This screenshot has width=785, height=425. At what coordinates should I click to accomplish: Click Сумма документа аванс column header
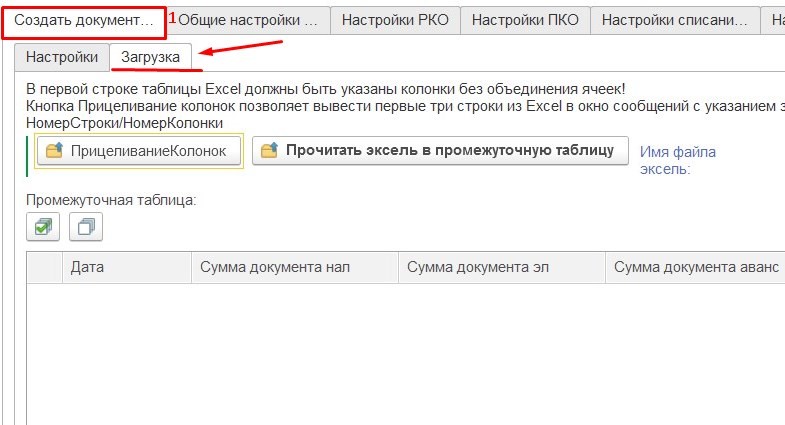pyautogui.click(x=694, y=268)
